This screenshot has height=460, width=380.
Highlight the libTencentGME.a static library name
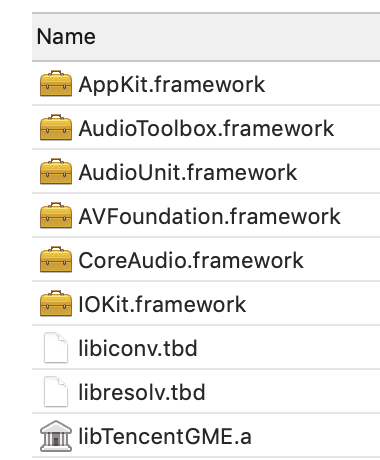[x=165, y=436]
